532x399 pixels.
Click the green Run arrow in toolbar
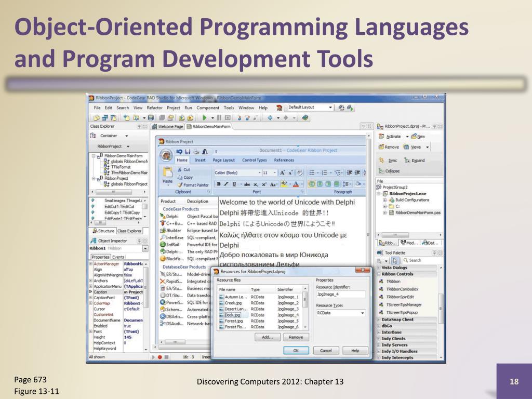coord(204,118)
